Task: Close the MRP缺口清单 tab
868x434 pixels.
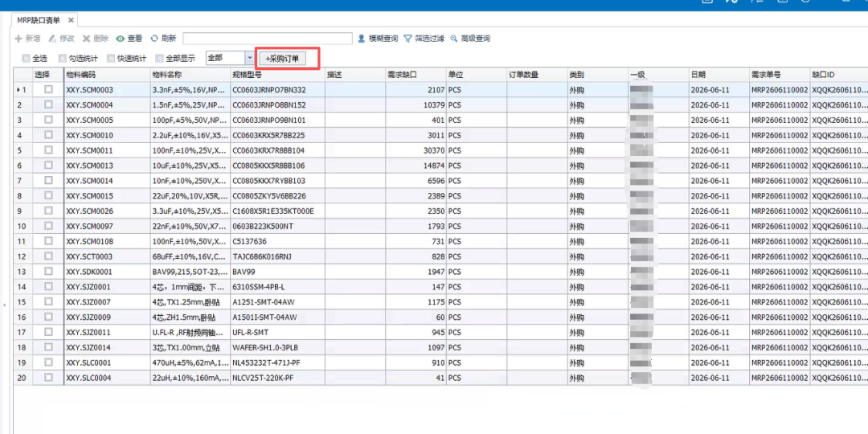Action: click(x=71, y=20)
